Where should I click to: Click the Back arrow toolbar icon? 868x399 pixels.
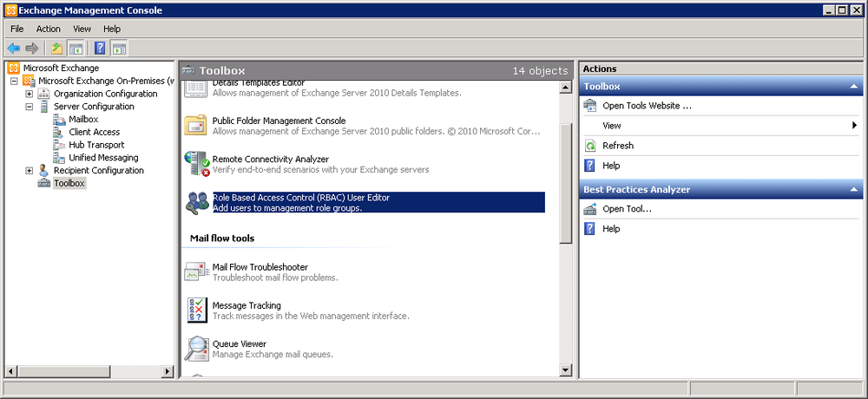[x=13, y=49]
